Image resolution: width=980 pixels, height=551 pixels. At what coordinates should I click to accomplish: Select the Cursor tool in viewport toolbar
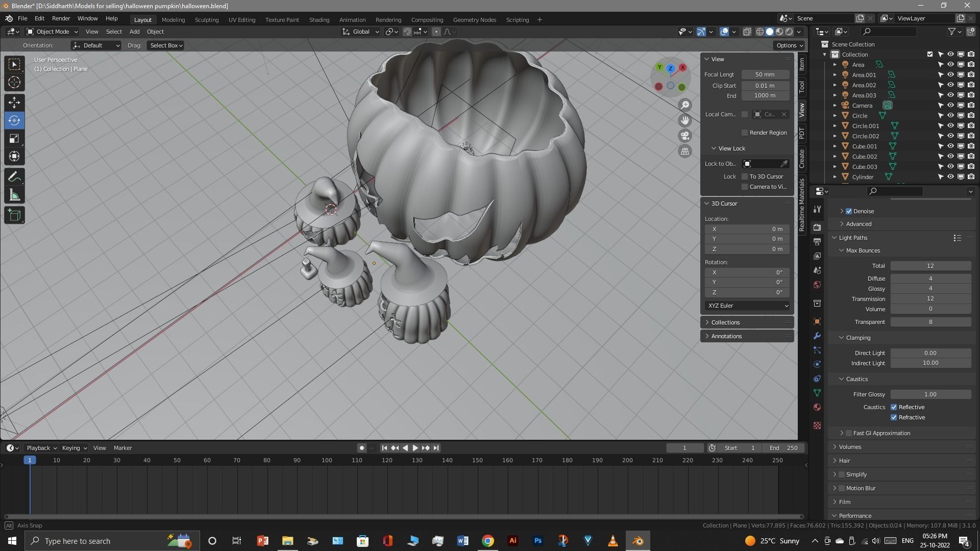pos(14,82)
